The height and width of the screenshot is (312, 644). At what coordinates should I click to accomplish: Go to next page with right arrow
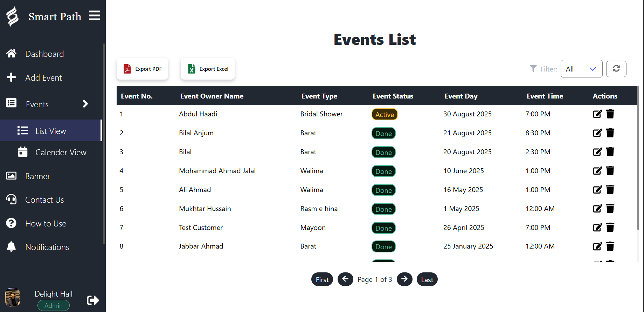tap(404, 279)
